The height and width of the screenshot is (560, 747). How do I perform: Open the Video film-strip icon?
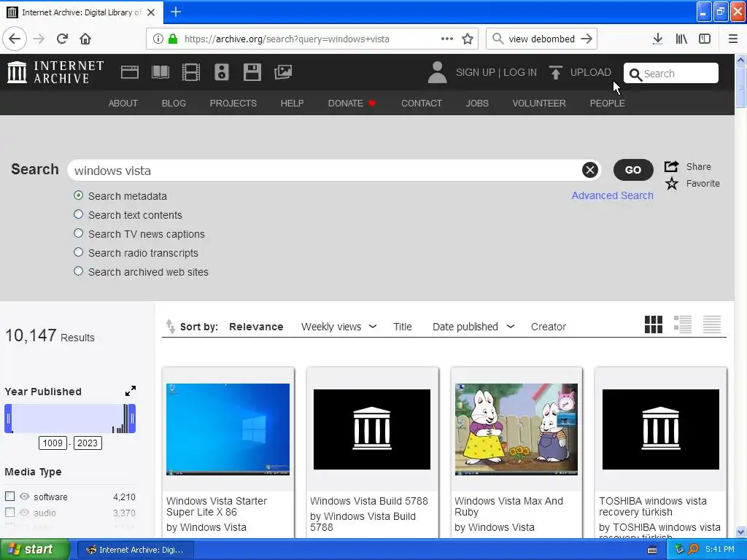pyautogui.click(x=191, y=72)
